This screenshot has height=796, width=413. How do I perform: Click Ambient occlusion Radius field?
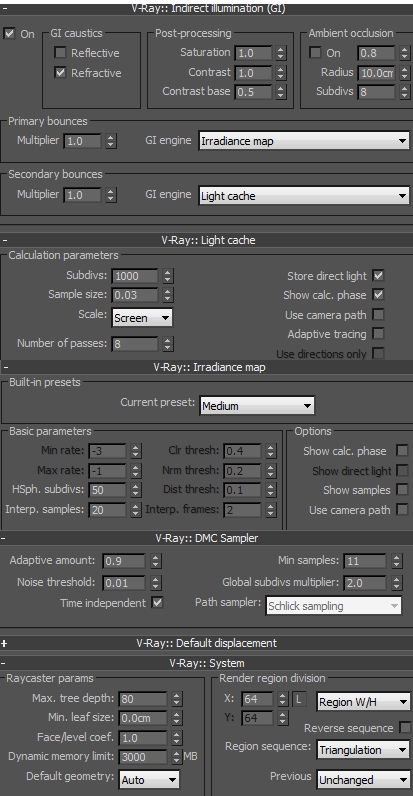pyautogui.click(x=376, y=73)
